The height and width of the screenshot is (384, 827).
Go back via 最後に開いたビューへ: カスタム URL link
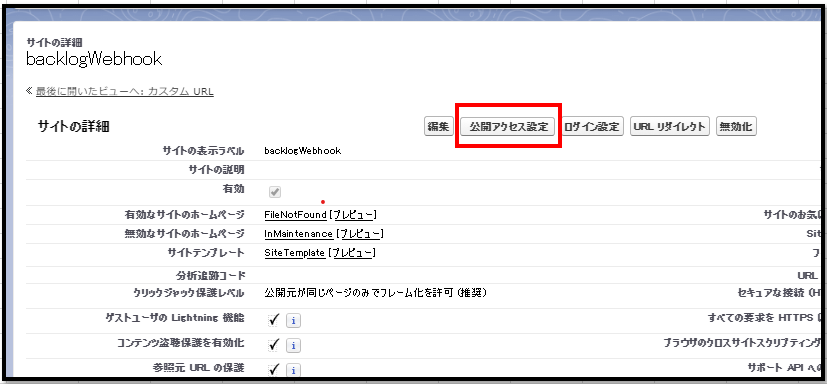(x=124, y=91)
